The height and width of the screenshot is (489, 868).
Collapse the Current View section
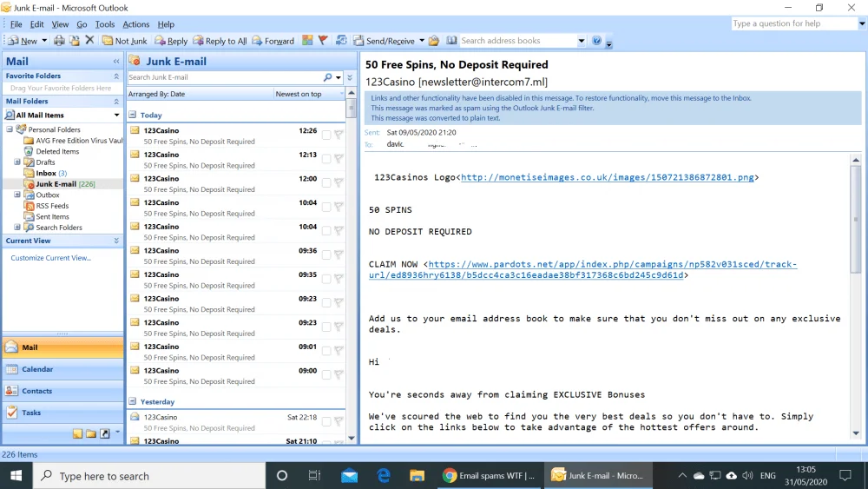(116, 241)
